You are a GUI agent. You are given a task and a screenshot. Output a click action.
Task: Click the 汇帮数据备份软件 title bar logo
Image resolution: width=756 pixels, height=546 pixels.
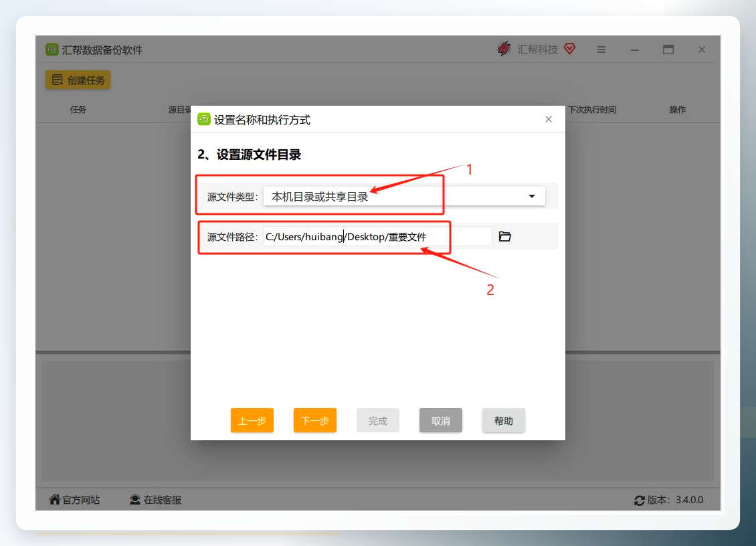click(52, 50)
